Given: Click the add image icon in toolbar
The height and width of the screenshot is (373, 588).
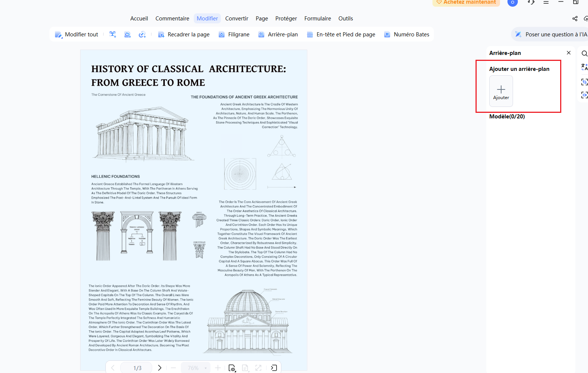Looking at the screenshot, I should point(127,35).
